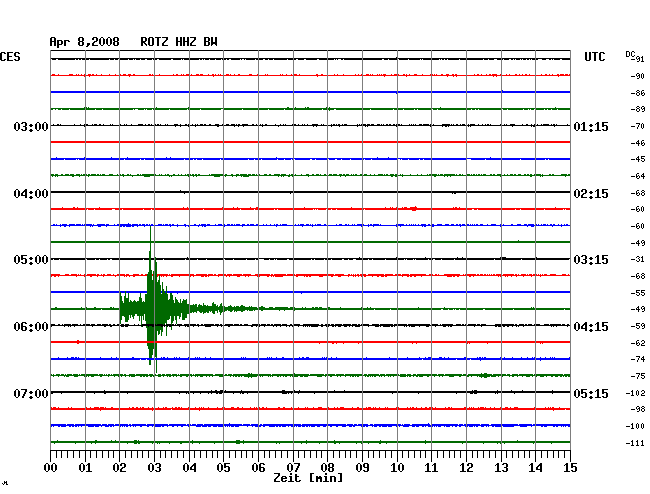Screen dimensions: 650x494
Task: Select the local time label "06:00"
Action: [31, 327]
